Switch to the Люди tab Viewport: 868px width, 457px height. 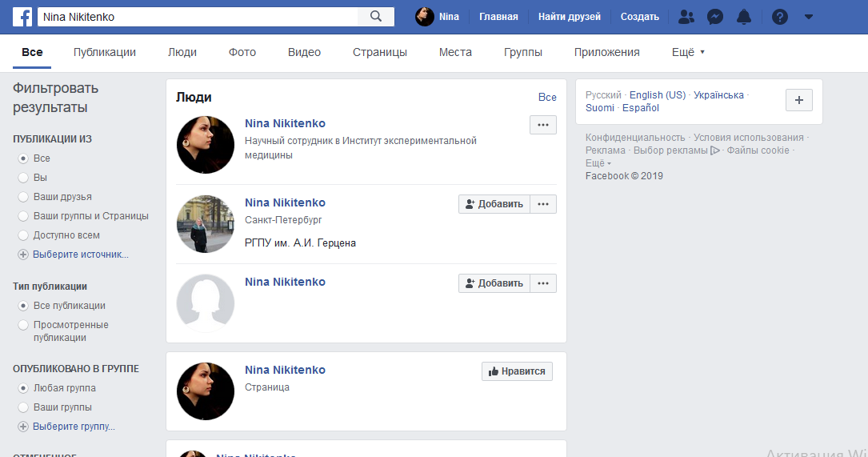182,52
